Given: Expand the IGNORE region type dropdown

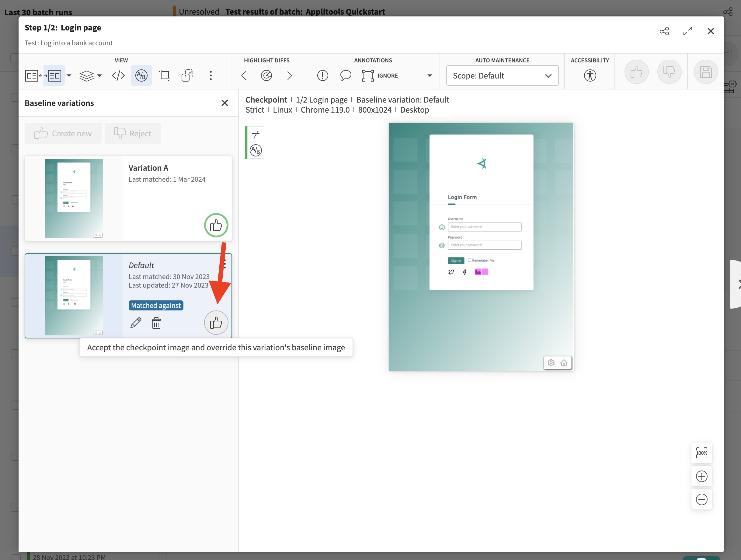Looking at the screenshot, I should coord(430,75).
